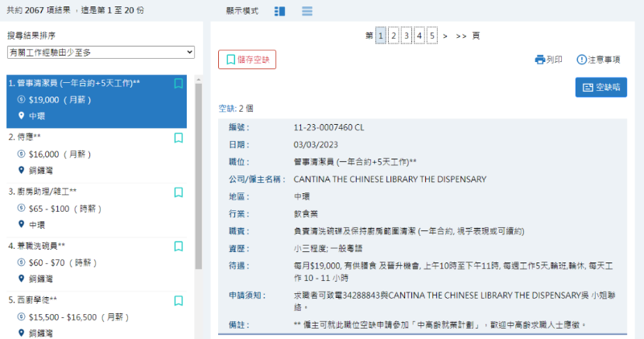
Task: Go to page 5 of results
Action: point(432,35)
